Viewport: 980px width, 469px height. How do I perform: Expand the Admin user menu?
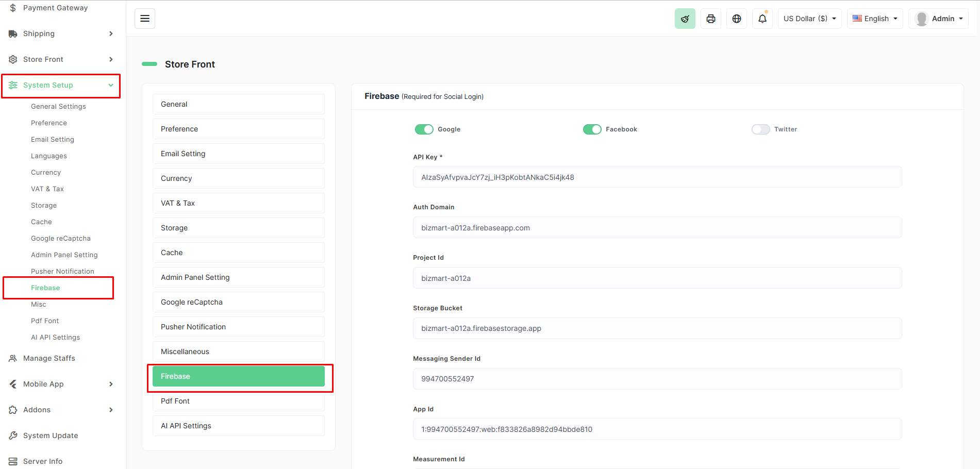click(938, 19)
